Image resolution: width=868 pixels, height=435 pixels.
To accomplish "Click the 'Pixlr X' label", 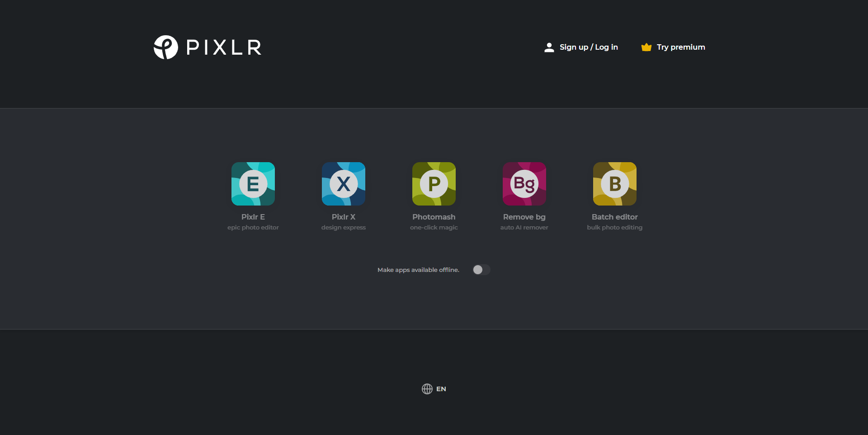I will [x=344, y=217].
